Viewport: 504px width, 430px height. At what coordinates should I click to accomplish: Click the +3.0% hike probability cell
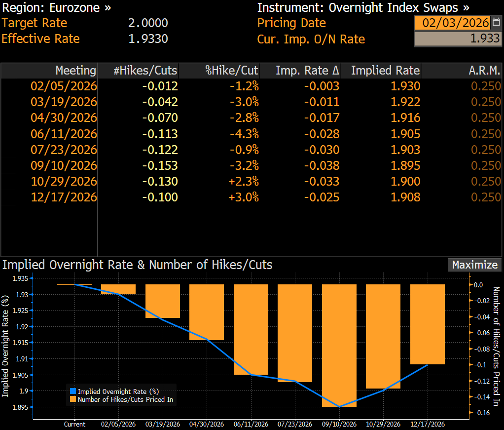click(244, 197)
